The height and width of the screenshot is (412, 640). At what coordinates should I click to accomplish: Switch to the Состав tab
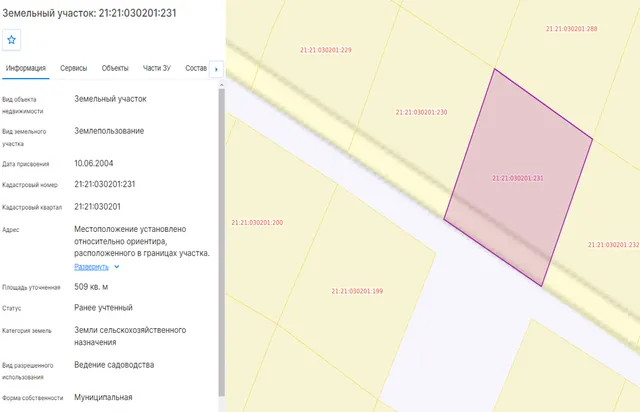coord(196,68)
